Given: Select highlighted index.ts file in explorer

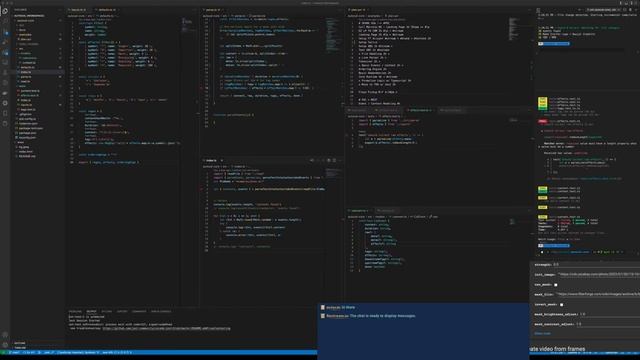Looking at the screenshot, I should coord(38,72).
